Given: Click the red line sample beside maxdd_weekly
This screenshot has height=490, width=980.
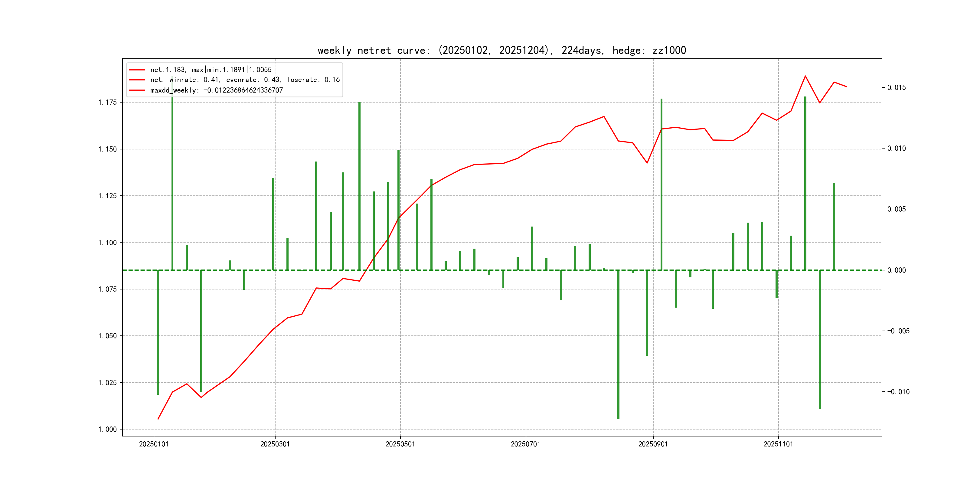Looking at the screenshot, I should click(137, 90).
